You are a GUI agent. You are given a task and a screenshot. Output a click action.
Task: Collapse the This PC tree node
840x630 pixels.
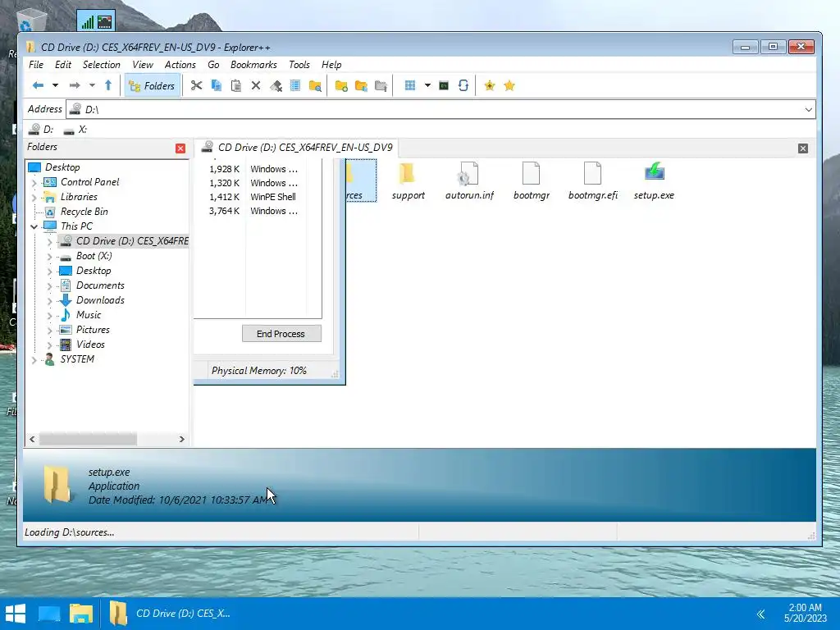tap(34, 226)
